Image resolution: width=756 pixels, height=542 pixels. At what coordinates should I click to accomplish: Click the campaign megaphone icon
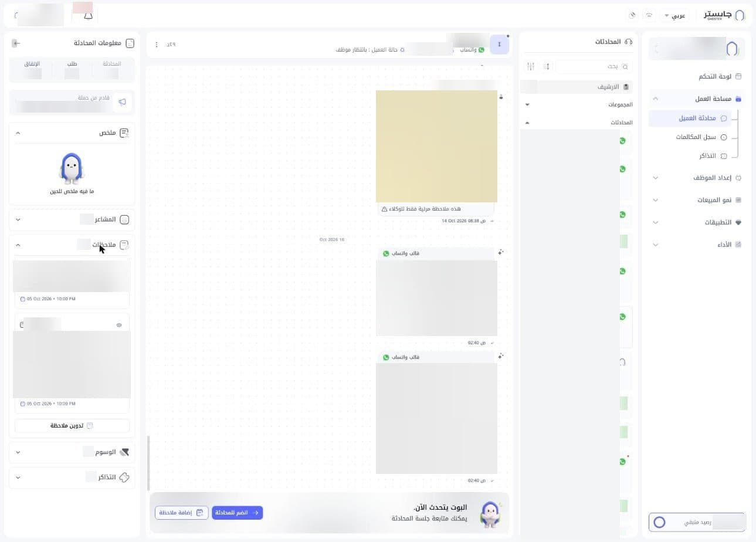[122, 102]
